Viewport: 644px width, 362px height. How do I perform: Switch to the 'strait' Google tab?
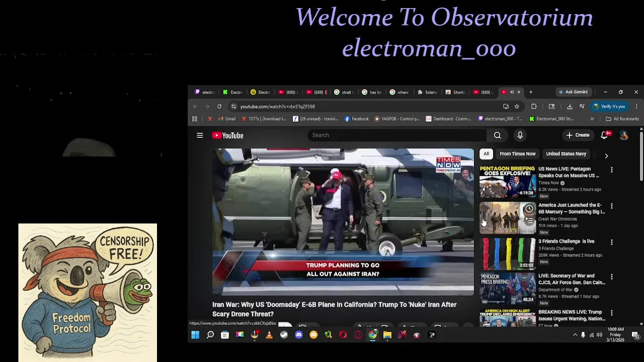pos(344,92)
